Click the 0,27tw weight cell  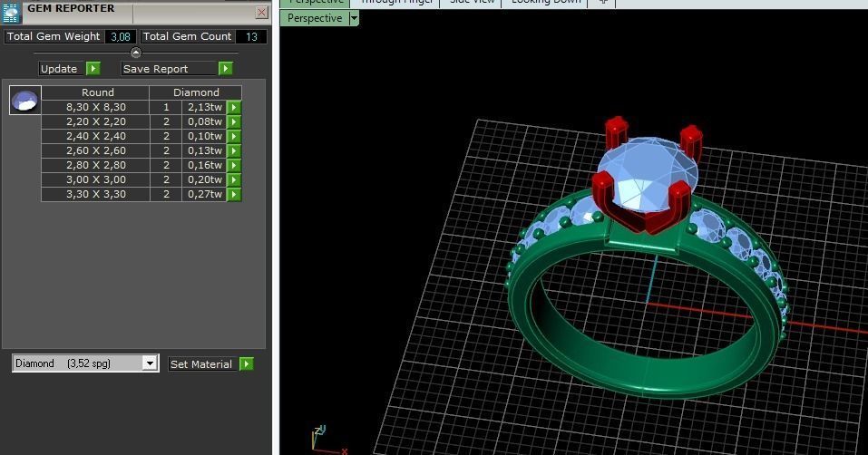click(x=204, y=194)
